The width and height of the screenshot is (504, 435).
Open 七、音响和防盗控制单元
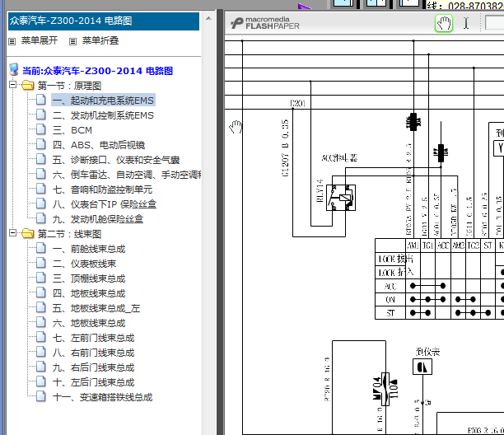click(102, 189)
